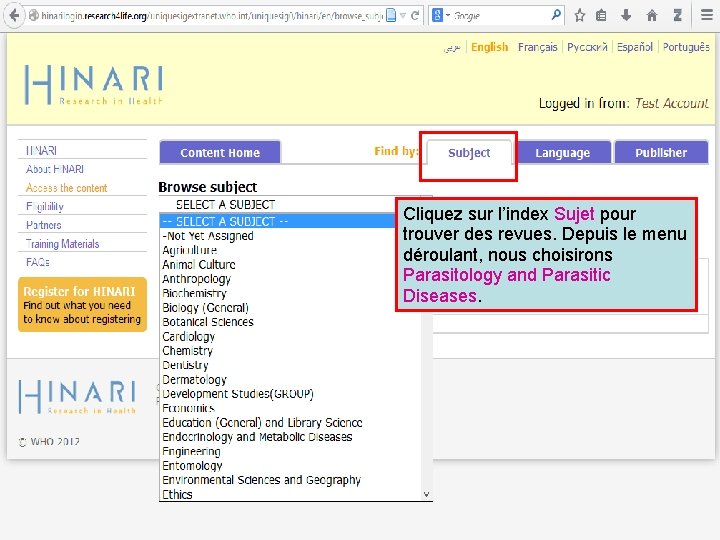720x540 pixels.
Task: Open the Training Materials sidebar link
Action: point(62,244)
